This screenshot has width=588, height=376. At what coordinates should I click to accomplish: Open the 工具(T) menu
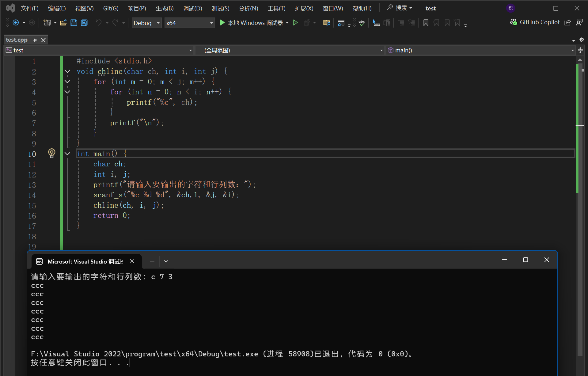click(277, 8)
